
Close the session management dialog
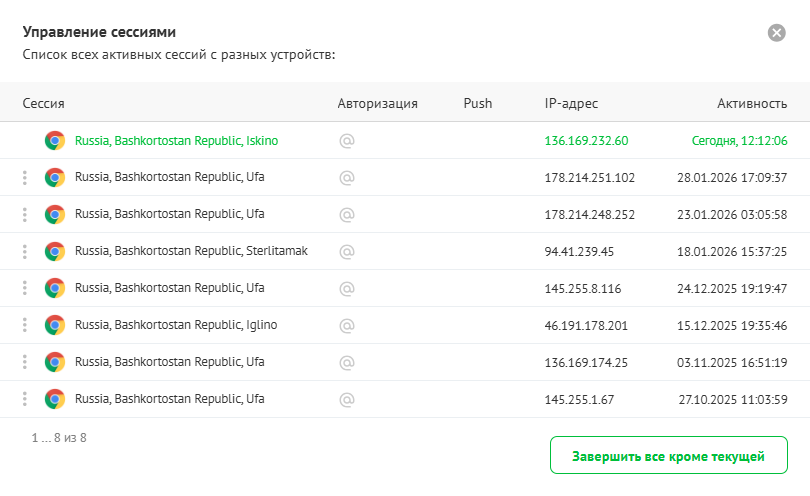pyautogui.click(x=777, y=33)
